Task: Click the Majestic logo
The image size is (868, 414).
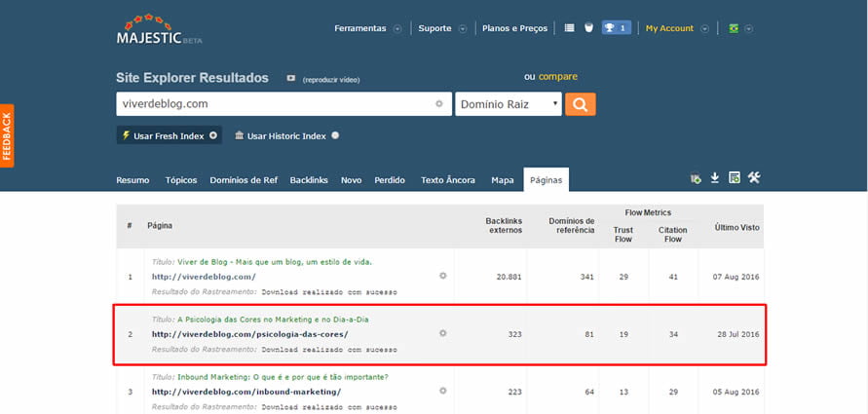Action: tap(159, 29)
